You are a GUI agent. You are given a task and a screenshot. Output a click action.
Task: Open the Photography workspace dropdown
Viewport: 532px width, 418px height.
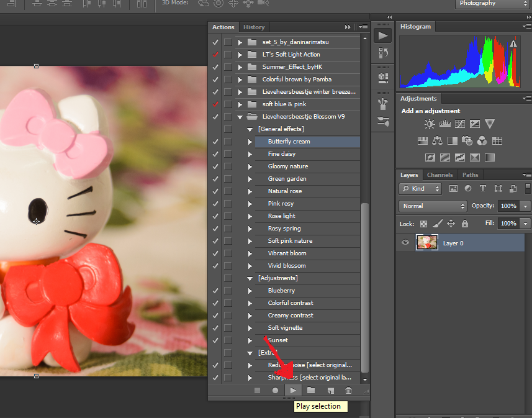point(493,4)
